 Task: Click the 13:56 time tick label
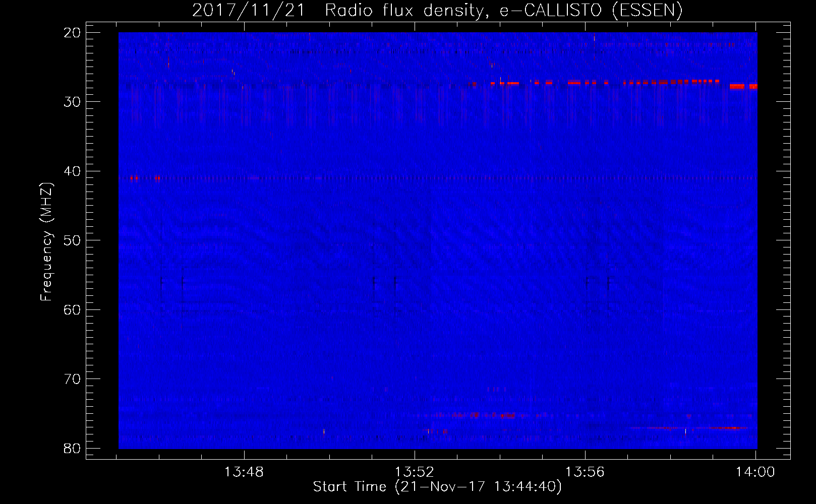tap(585, 472)
